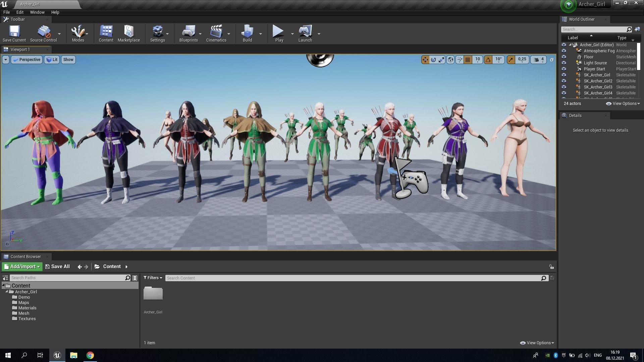
Task: Open the Window menu
Action: tap(37, 12)
